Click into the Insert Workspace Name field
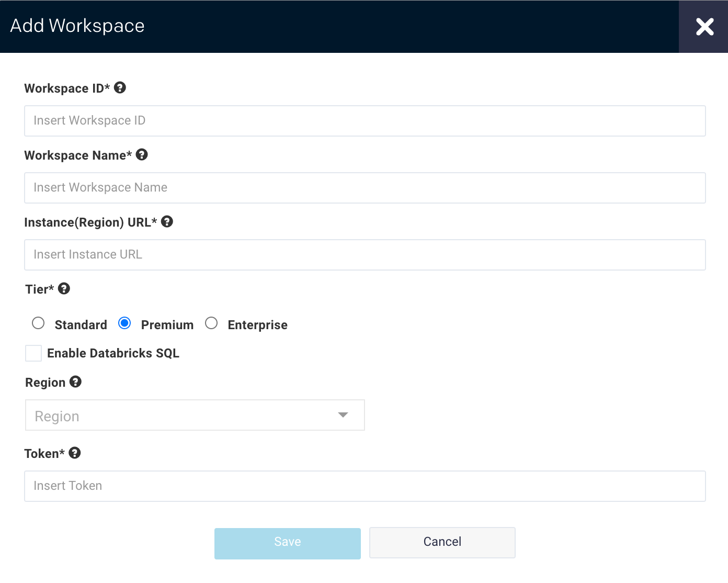Screen dimensions: 728x583 (365, 188)
